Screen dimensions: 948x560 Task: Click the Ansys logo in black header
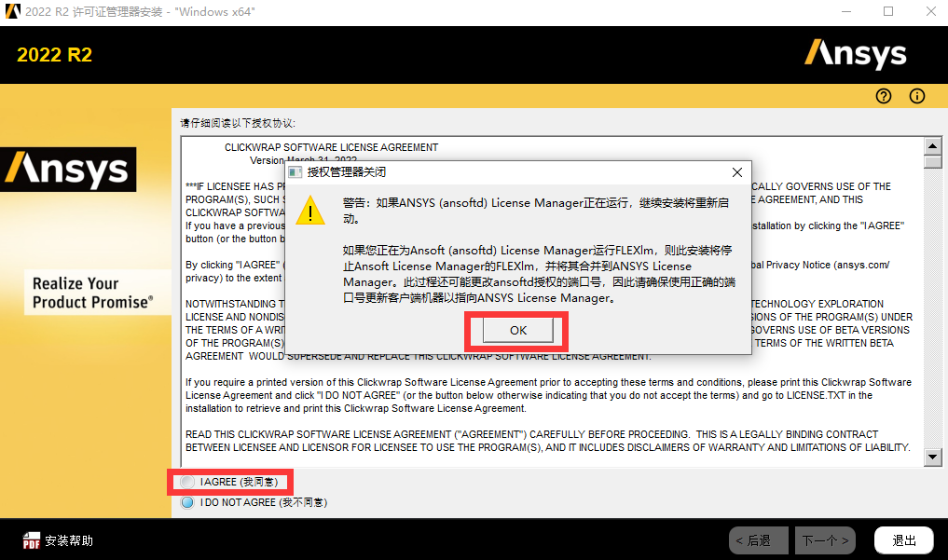pyautogui.click(x=856, y=54)
